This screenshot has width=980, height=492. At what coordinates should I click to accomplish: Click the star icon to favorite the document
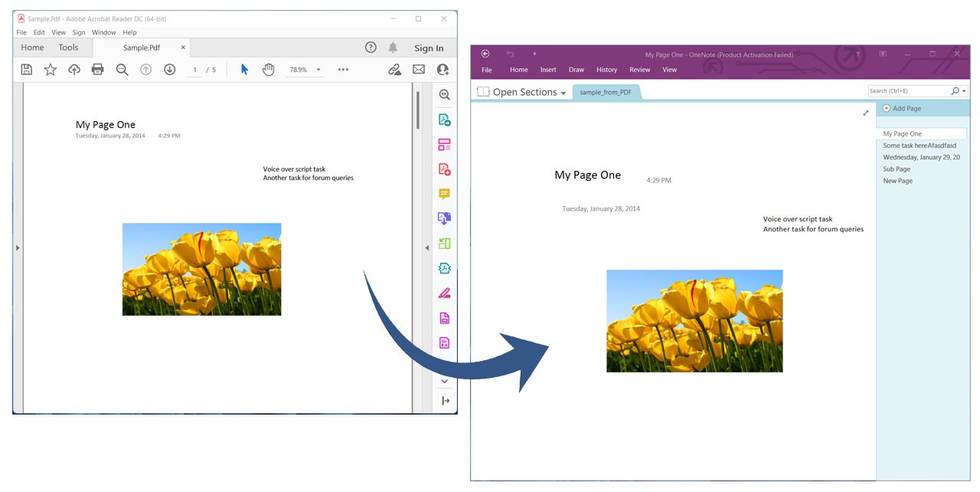[x=51, y=69]
